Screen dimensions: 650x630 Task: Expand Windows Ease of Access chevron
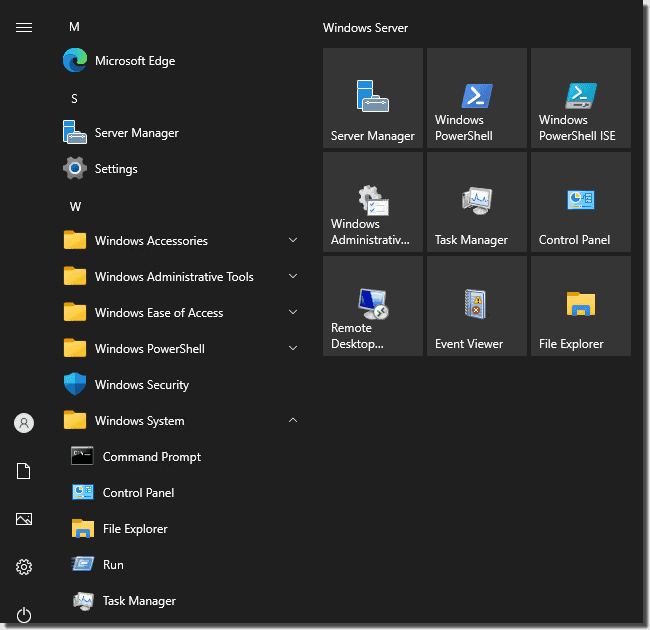pos(293,313)
